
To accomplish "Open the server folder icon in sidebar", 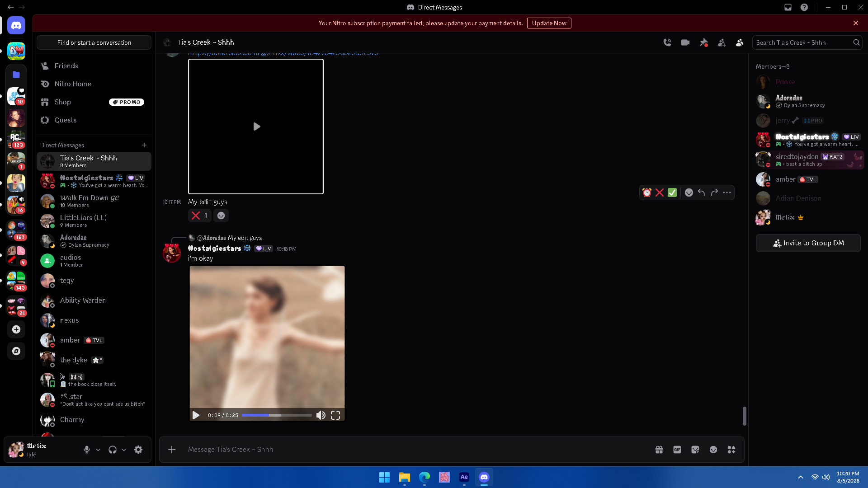I will [x=16, y=75].
